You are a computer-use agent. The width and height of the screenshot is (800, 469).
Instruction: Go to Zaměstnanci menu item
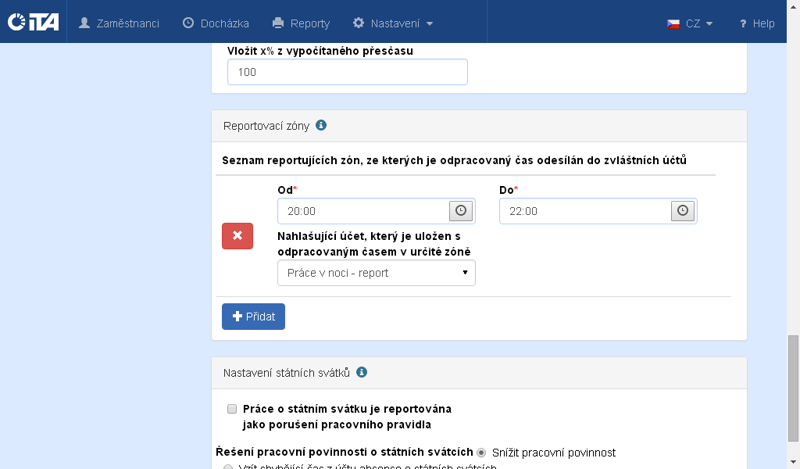pos(119,23)
